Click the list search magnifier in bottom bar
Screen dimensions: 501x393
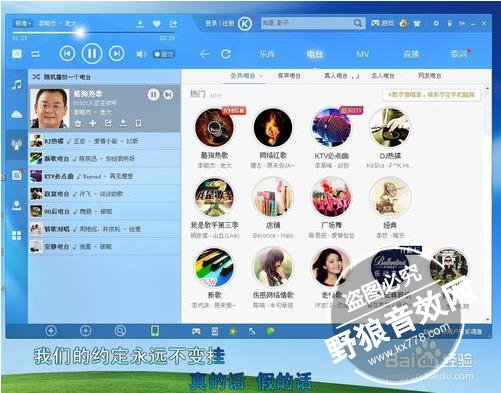pos(120,331)
